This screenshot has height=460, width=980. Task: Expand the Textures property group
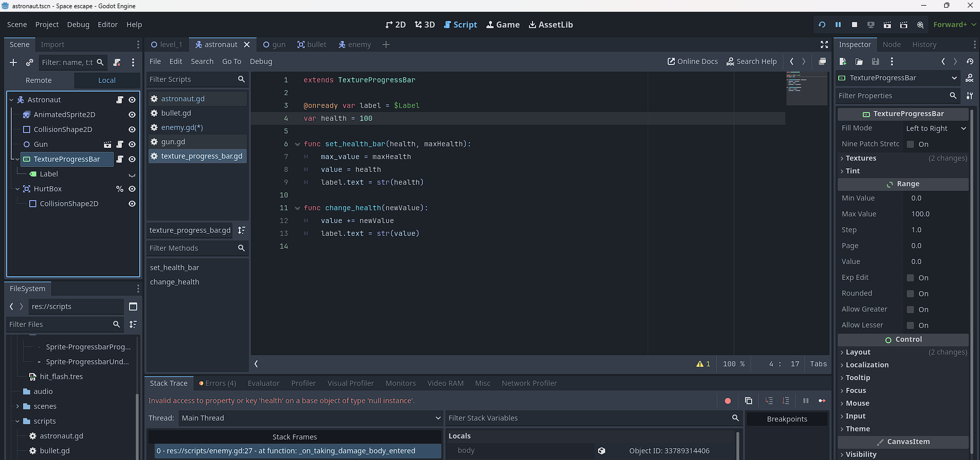[x=861, y=158]
